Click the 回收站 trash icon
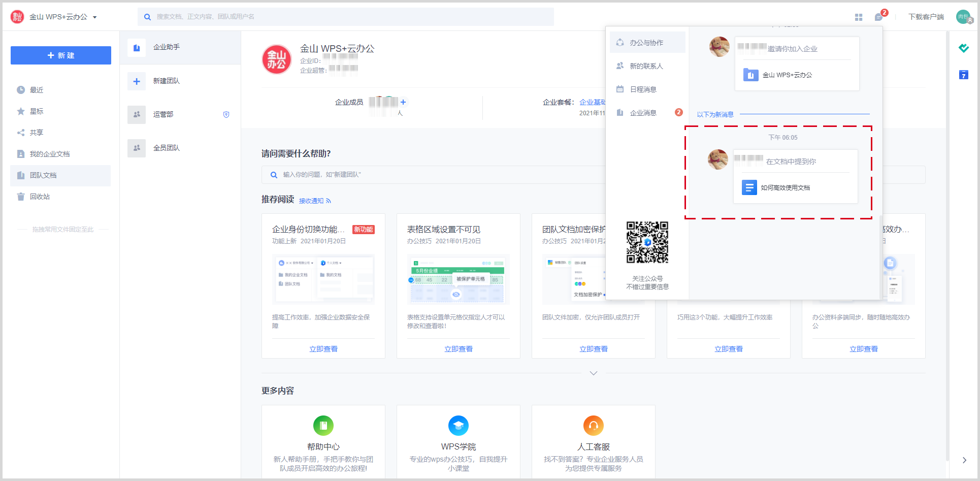The width and height of the screenshot is (980, 481). pyautogui.click(x=21, y=197)
